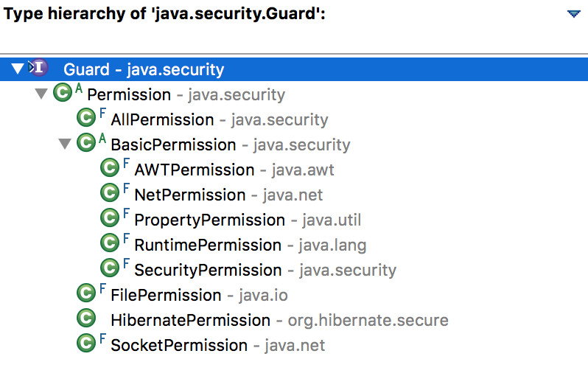Click the AWTPermission class icon

(x=110, y=169)
